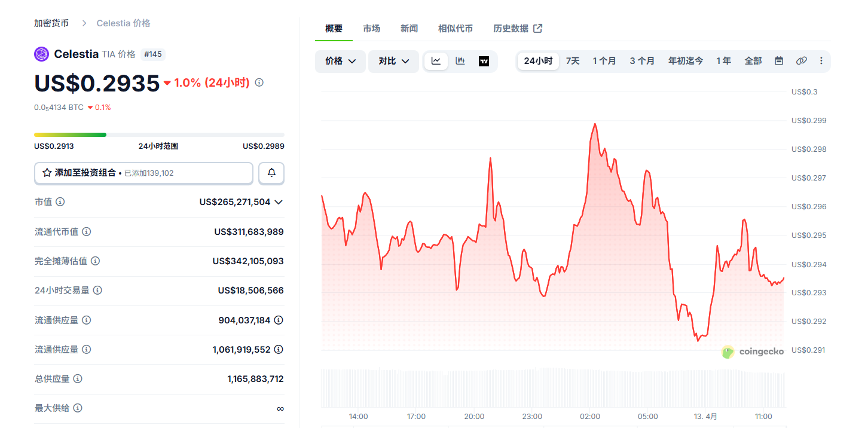Click the #145 rank badge
The height and width of the screenshot is (428, 868).
click(x=153, y=54)
